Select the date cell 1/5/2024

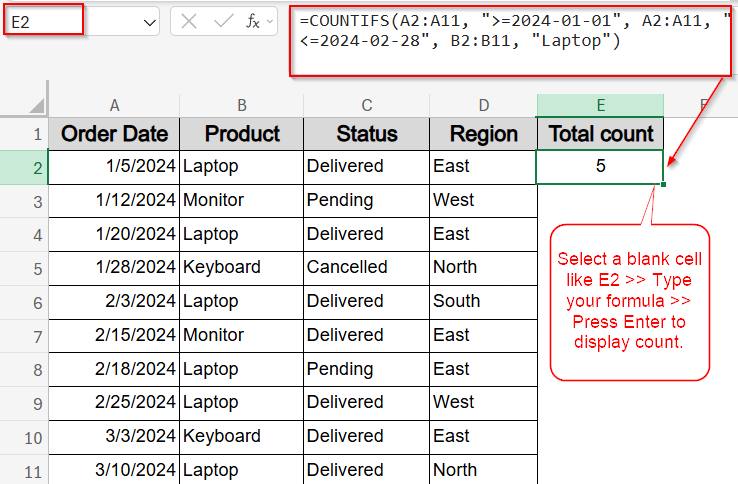114,167
